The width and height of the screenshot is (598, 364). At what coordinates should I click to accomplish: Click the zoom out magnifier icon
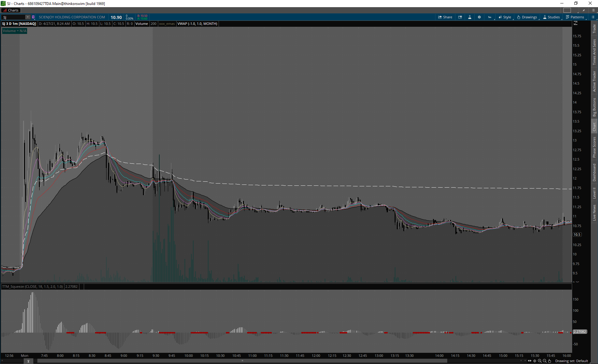click(x=545, y=361)
